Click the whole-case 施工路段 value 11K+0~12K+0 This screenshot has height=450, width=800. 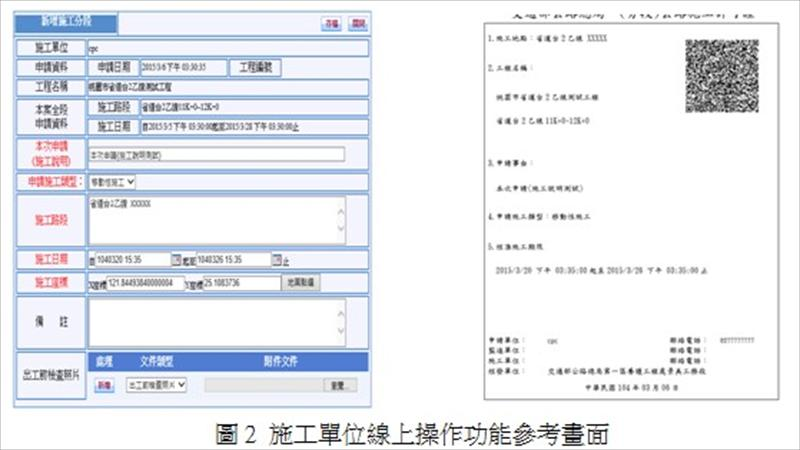(x=181, y=107)
